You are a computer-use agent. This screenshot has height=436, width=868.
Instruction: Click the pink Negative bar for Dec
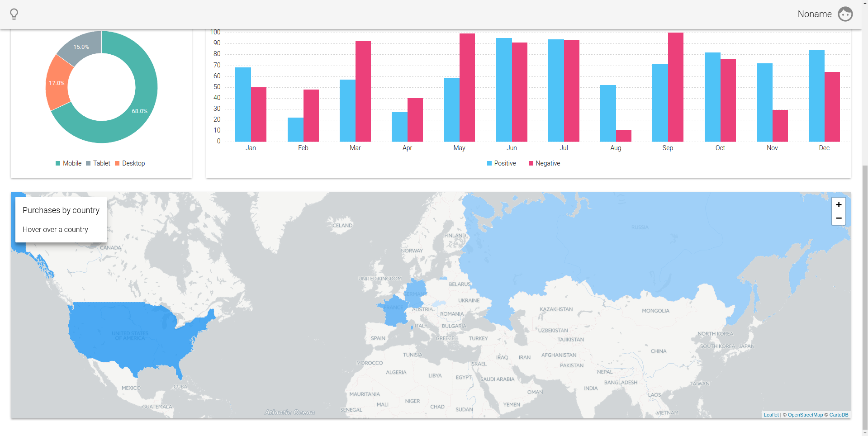(832, 107)
